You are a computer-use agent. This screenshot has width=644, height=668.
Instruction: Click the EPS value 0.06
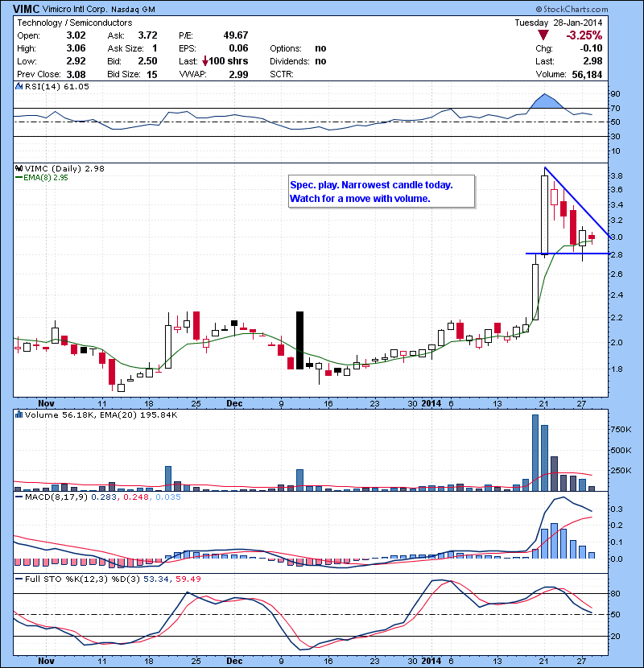pyautogui.click(x=238, y=48)
